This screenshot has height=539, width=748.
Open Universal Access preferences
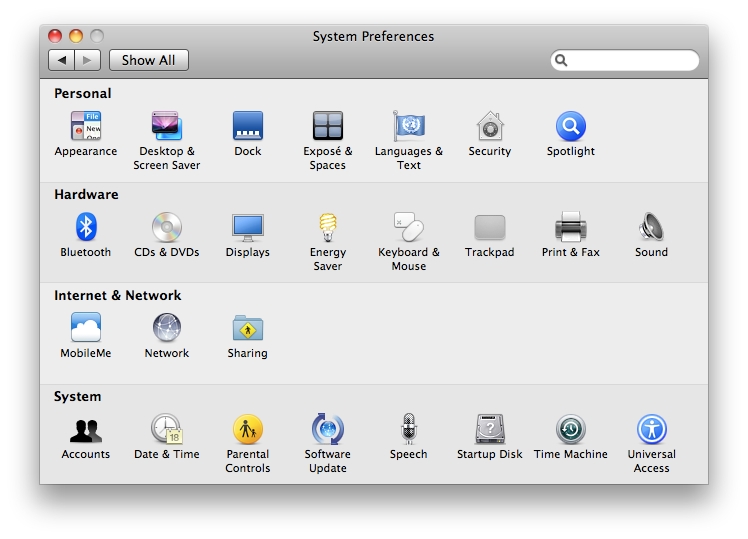tap(651, 430)
